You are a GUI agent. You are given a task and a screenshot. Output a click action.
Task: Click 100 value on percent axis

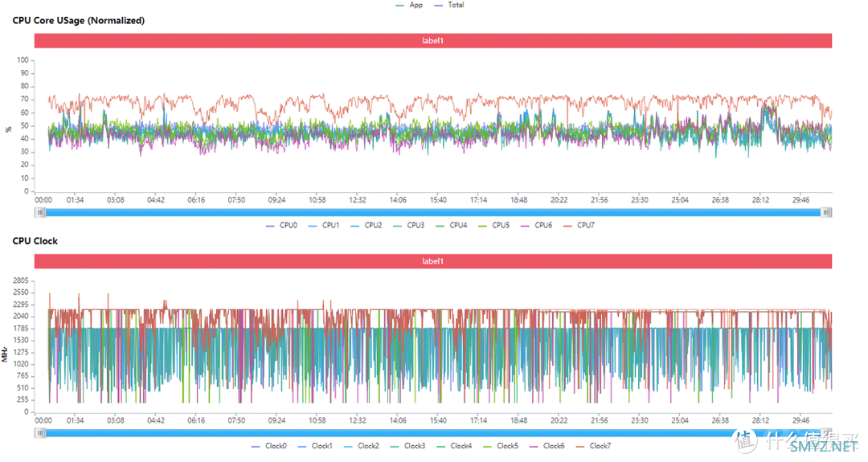point(23,59)
